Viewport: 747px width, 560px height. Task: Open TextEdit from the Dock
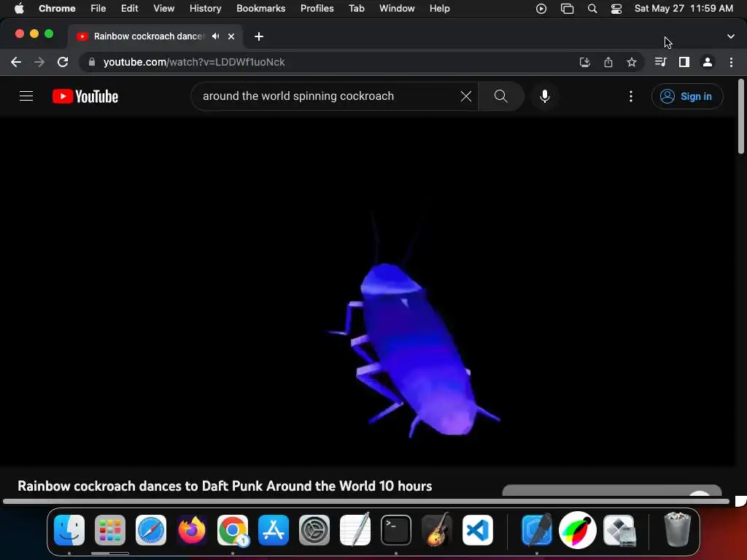[355, 530]
